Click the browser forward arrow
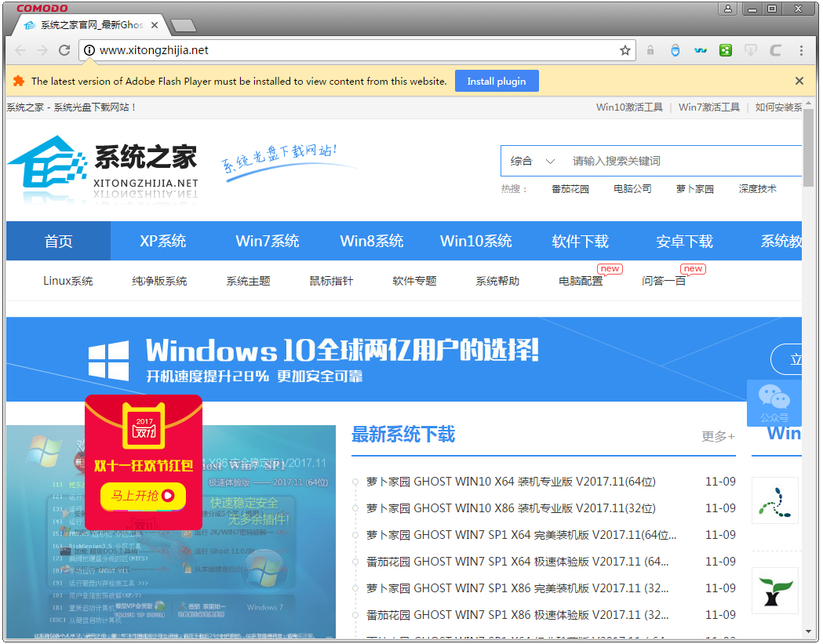823x644 pixels. pyautogui.click(x=42, y=50)
